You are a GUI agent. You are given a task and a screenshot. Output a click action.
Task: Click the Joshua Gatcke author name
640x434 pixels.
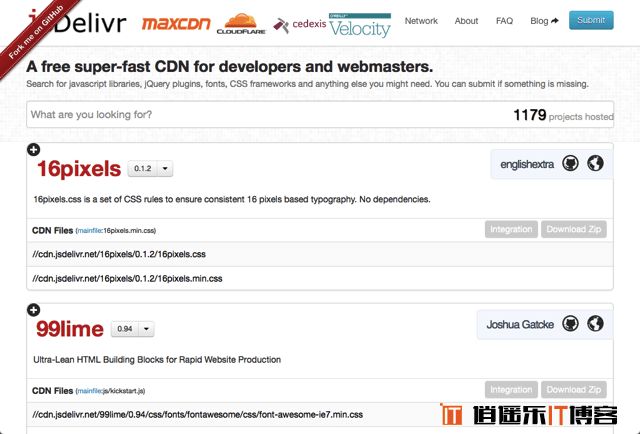[x=520, y=325]
